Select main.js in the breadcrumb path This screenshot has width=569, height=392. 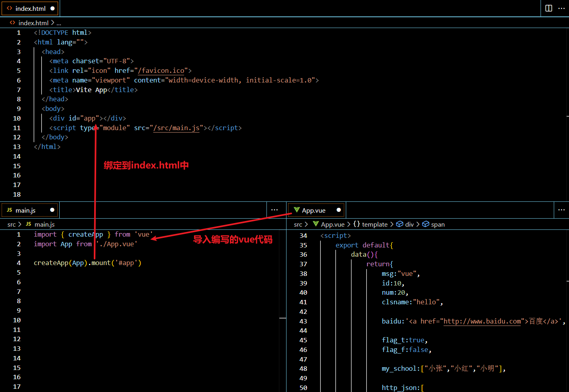tap(44, 225)
